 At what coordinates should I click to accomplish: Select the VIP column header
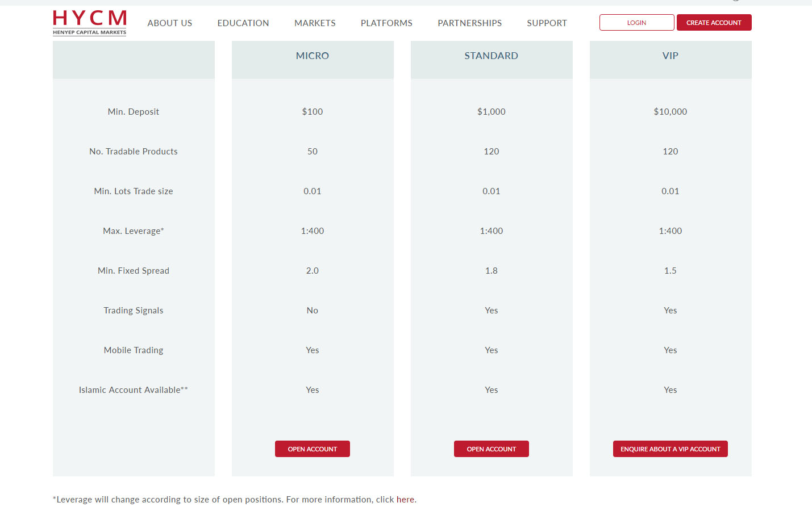[x=670, y=56]
